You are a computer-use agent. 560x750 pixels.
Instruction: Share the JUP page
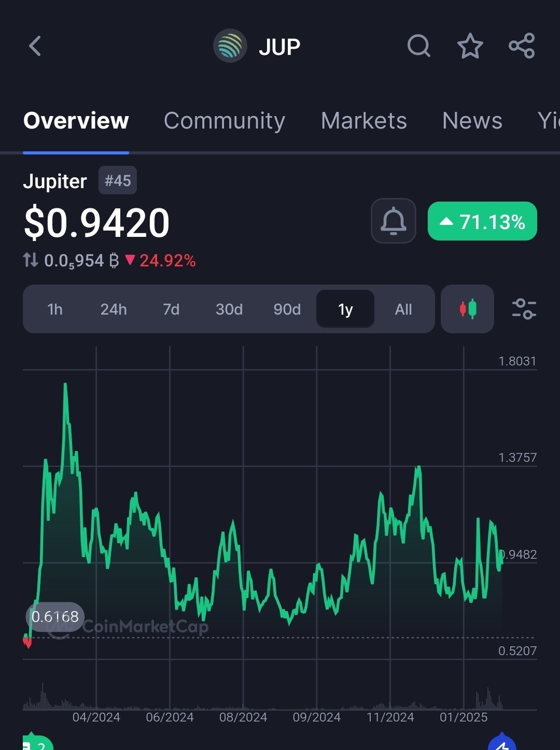522,46
